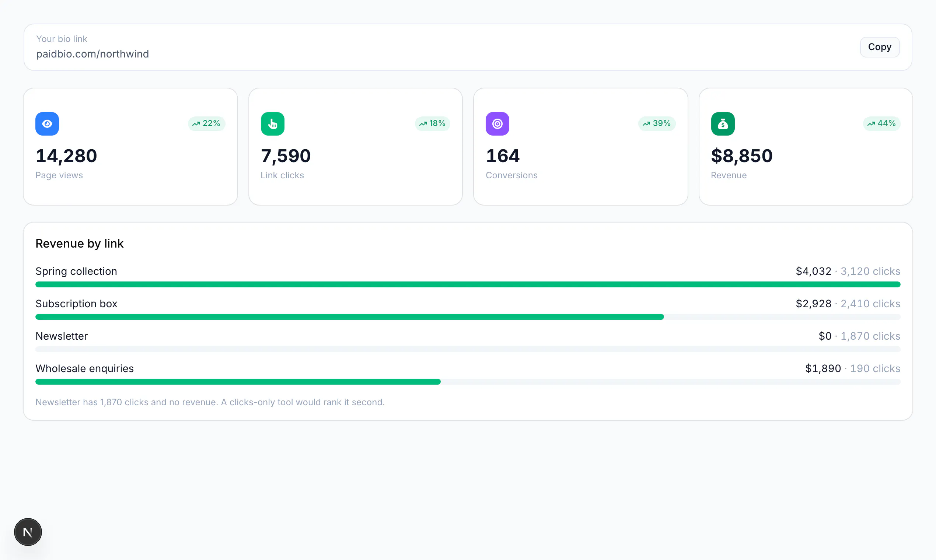Click the Wholesale enquiries revenue bar

238,382
